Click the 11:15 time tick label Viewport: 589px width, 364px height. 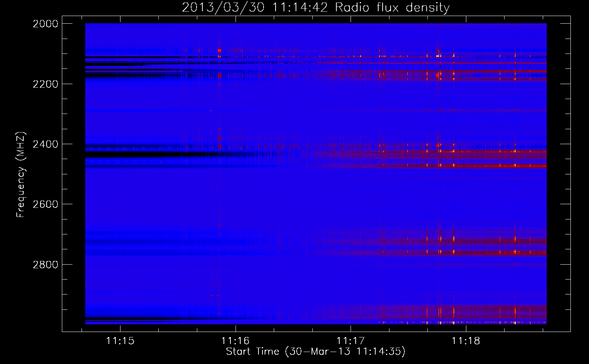120,341
